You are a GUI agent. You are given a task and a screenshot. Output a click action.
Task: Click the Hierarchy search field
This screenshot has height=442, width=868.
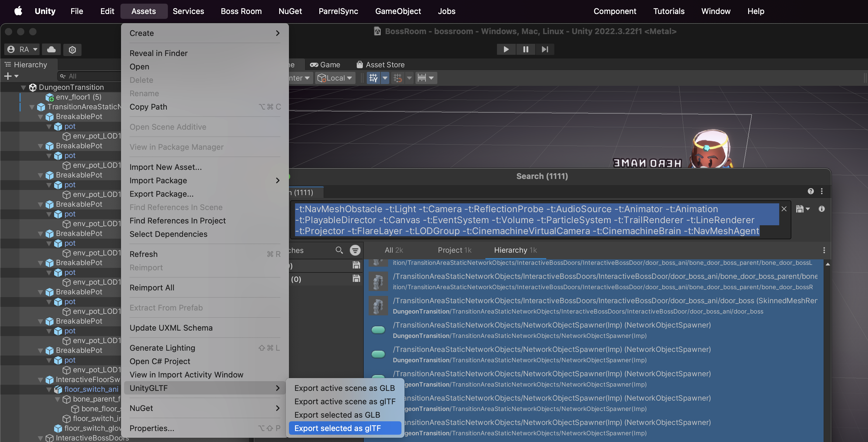click(x=89, y=76)
